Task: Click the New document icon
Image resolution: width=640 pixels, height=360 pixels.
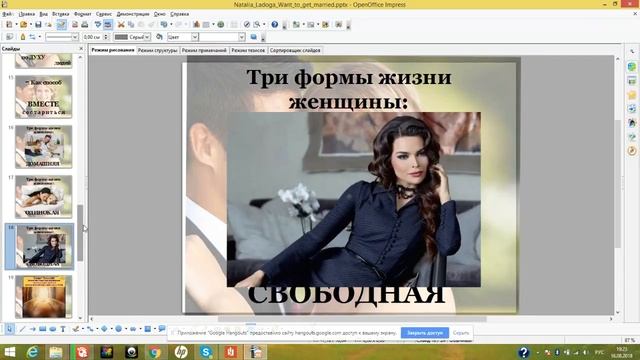Action: pos(9,24)
